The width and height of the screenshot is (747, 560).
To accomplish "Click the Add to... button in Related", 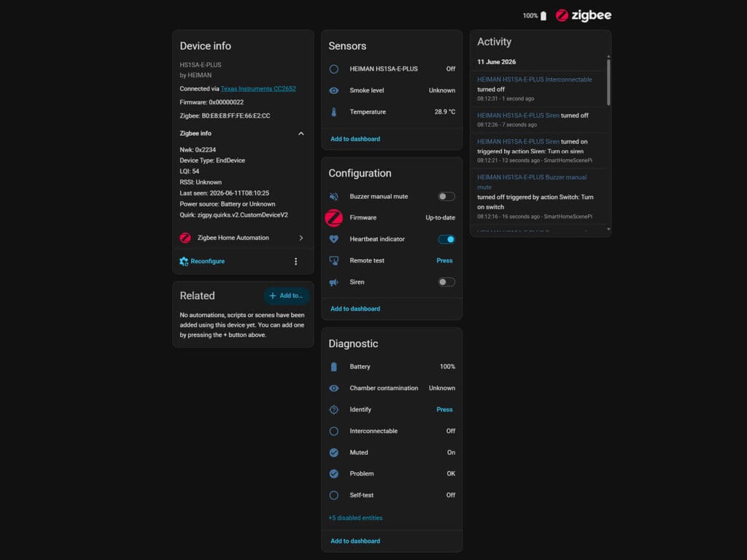I will click(287, 296).
